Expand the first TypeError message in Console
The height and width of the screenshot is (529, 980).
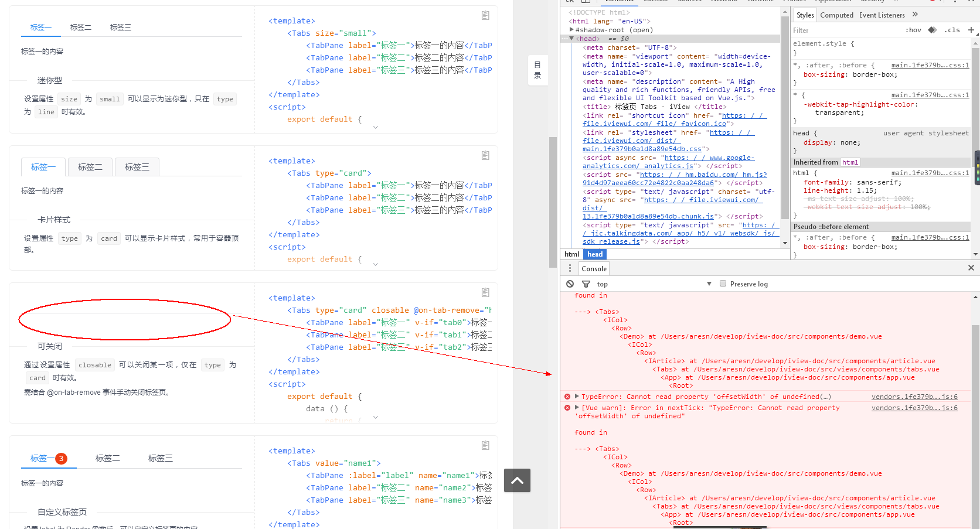[576, 396]
